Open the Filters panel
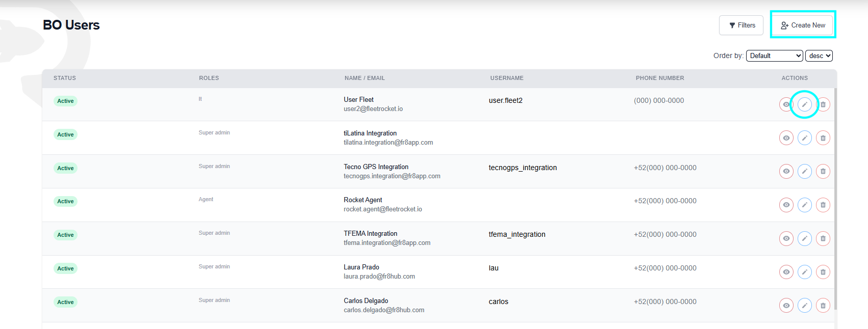This screenshot has height=329, width=868. click(741, 25)
